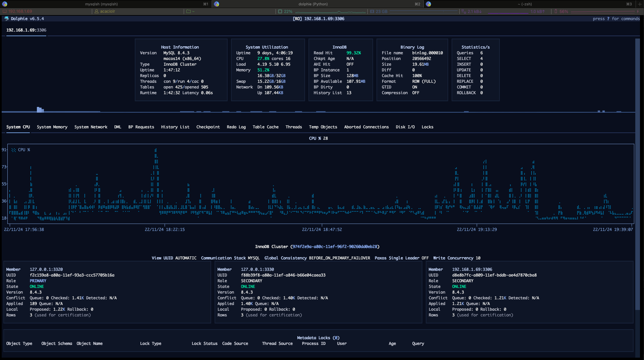
Task: Click the host monitor icon beside 192.168.1.69
Action: click(x=5, y=11)
